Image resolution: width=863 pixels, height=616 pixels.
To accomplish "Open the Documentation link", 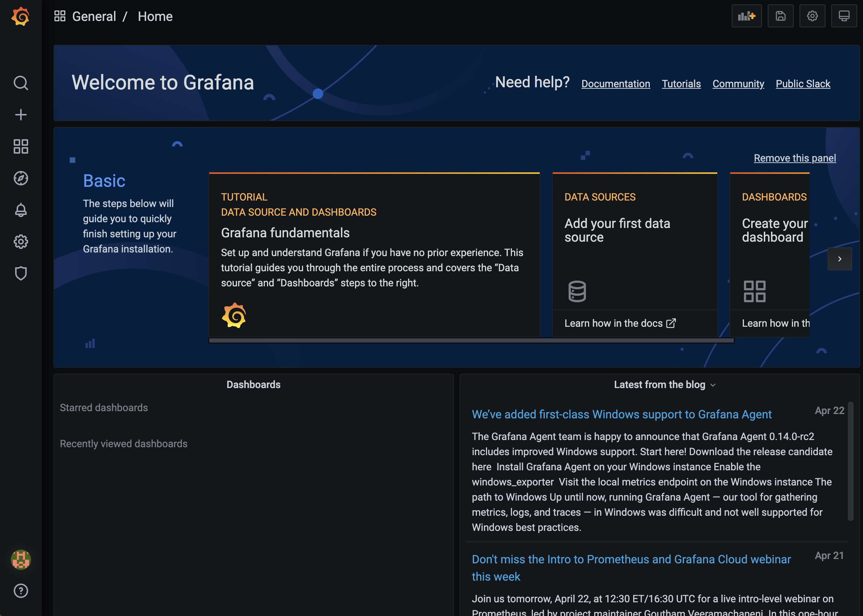I will click(x=616, y=84).
